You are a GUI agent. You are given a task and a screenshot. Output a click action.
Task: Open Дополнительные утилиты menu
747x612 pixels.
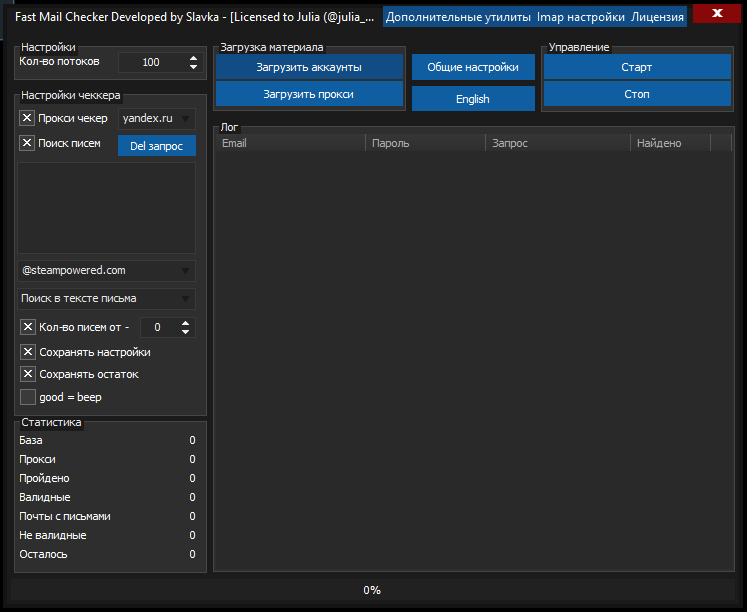[457, 17]
